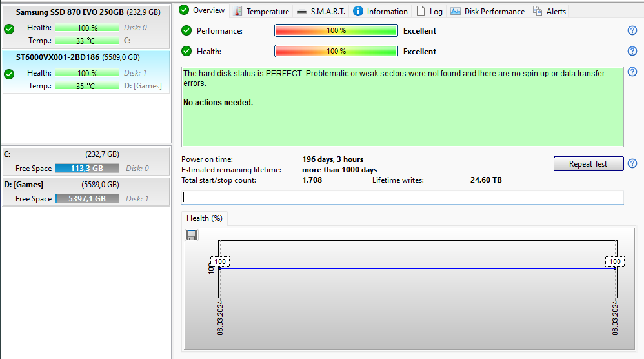Click the D: [Games] label in disk list
The width and height of the screenshot is (644, 359).
click(x=143, y=86)
